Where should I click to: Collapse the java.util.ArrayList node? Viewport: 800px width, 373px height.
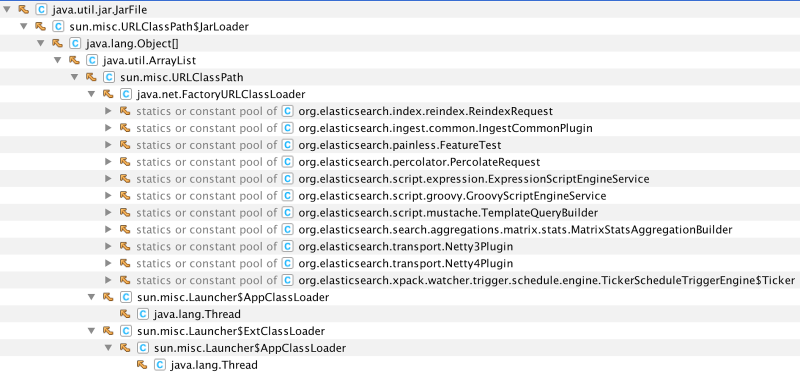tap(57, 60)
